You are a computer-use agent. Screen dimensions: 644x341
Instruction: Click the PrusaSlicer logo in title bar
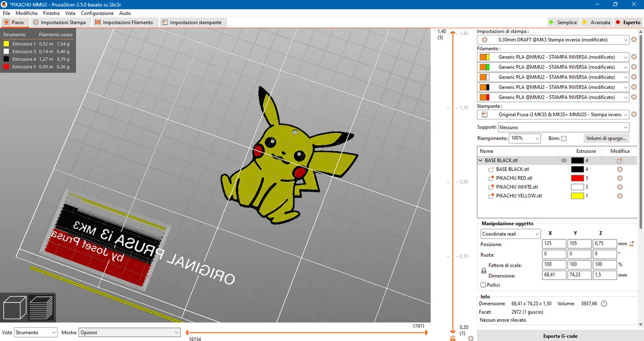(x=4, y=4)
